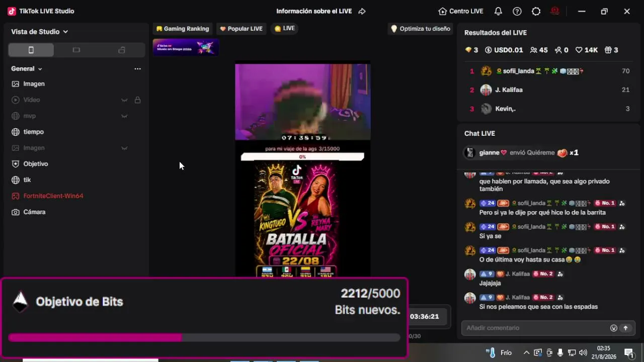Click the share arrow beside Información sobre el LIVE

(362, 11)
